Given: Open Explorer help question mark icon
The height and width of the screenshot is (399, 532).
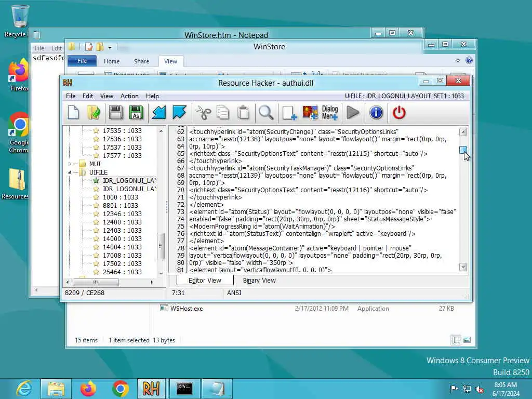Looking at the screenshot, I should pos(469,61).
